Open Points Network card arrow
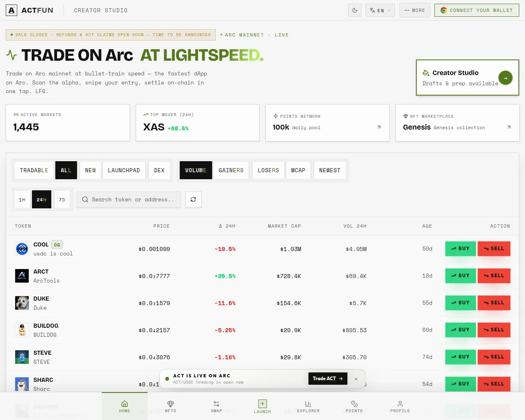This screenshot has height=420, width=525. point(379,127)
